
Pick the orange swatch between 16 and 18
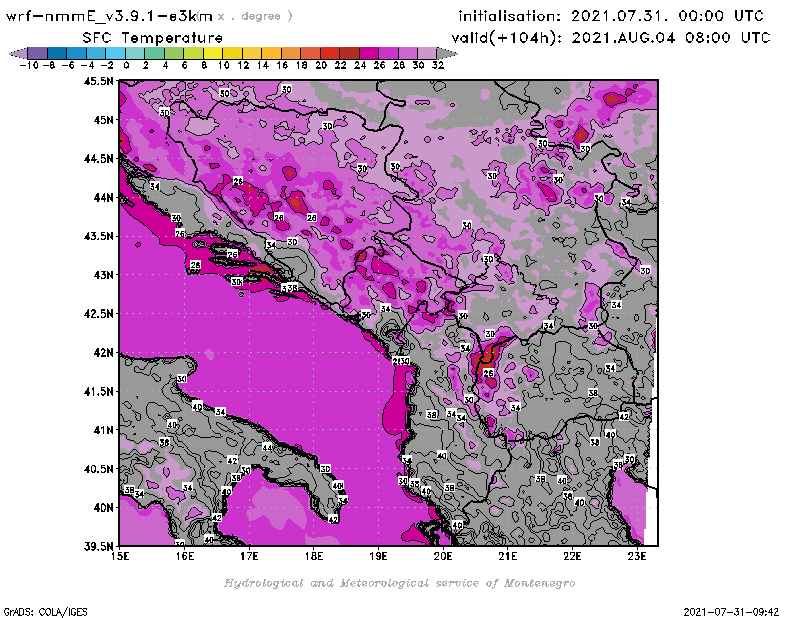coord(291,53)
